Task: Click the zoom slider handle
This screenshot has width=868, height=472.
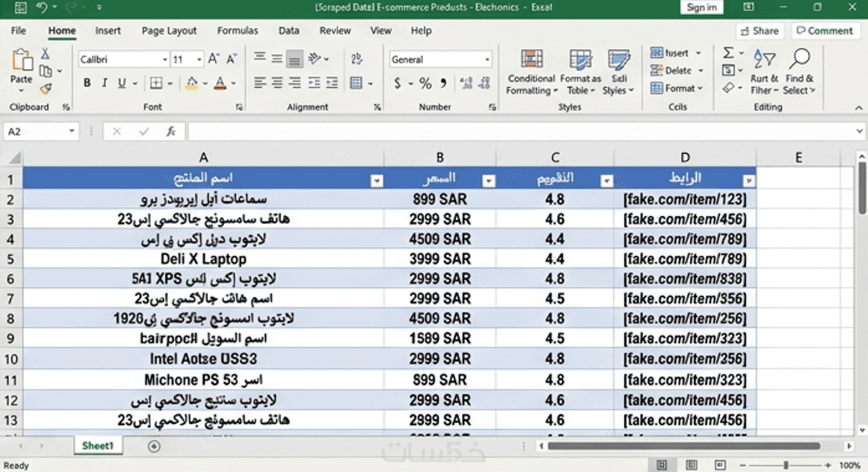Action: tap(786, 465)
